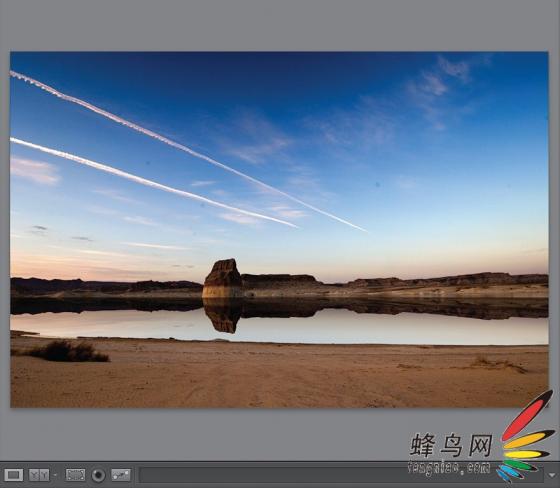Screen dimensions: 560x488
Task: Click the butte's reflection in the water
Action: tap(221, 316)
